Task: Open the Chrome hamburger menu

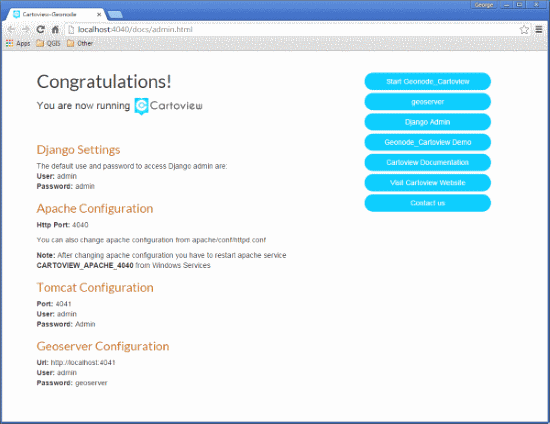Action: 539,29
